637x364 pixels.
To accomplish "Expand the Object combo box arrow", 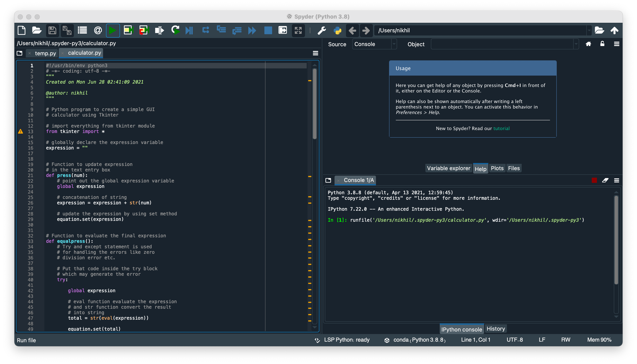I will pos(576,44).
